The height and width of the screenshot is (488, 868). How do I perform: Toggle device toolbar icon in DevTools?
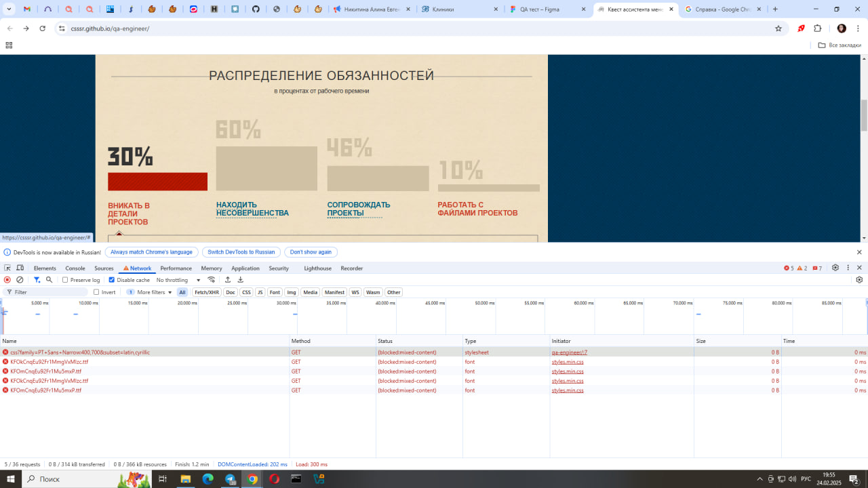(20, 268)
